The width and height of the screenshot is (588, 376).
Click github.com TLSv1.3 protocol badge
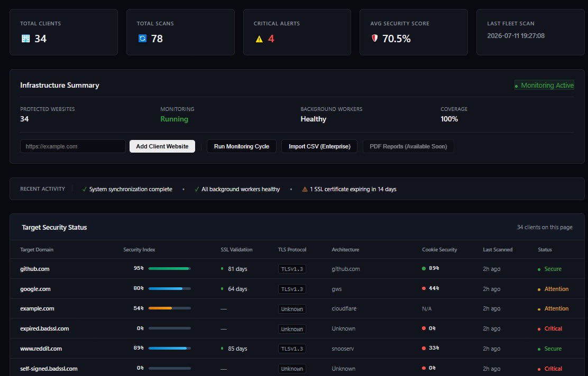(292, 269)
